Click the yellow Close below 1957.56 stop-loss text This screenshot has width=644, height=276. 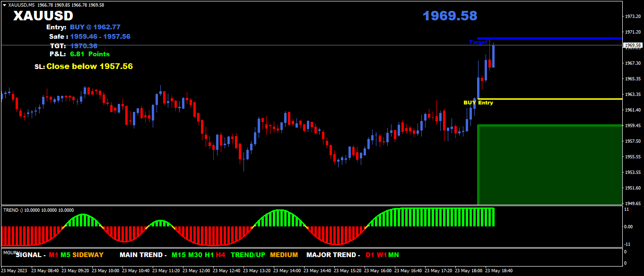[x=89, y=67]
